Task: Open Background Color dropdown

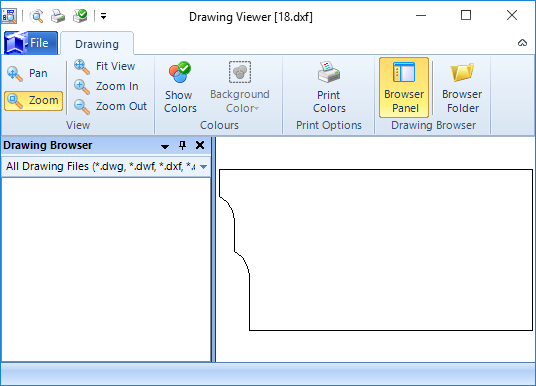Action: click(x=240, y=87)
